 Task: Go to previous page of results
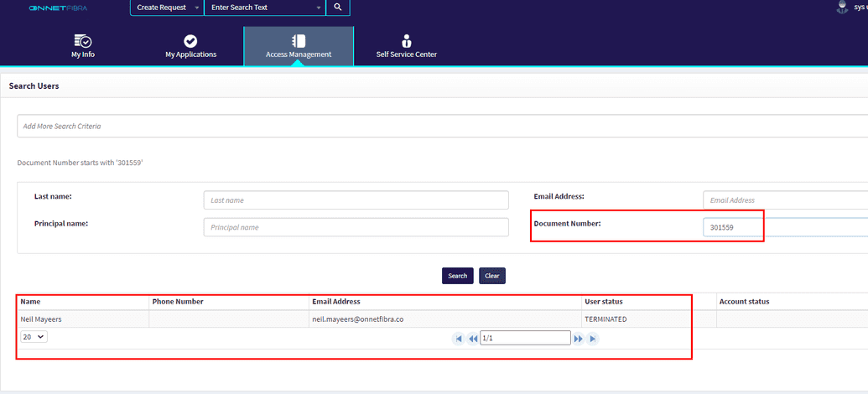pyautogui.click(x=473, y=339)
